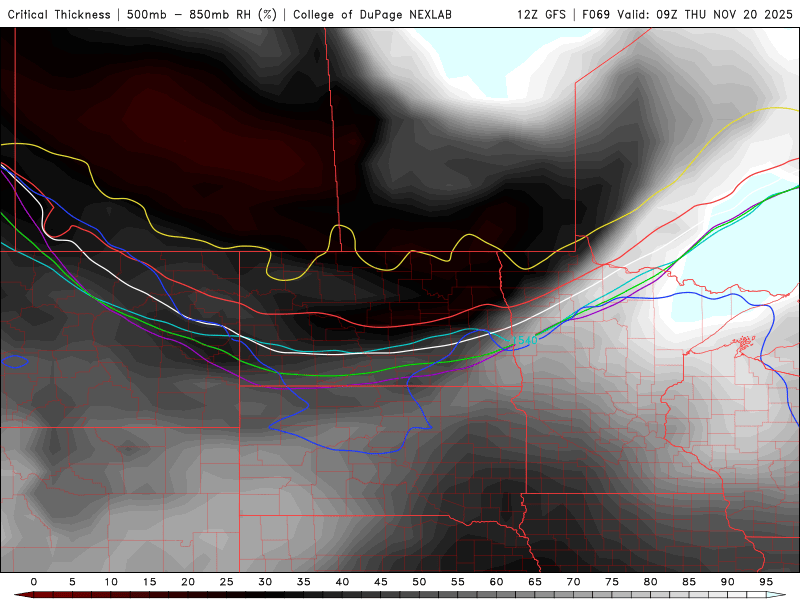Select the "85" RH scale label
This screenshot has width=800, height=600.
click(x=689, y=582)
